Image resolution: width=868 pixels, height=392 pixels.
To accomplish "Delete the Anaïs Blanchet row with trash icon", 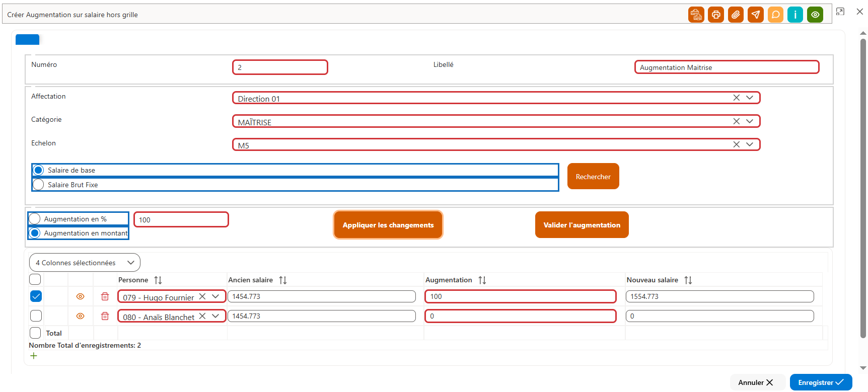I will point(105,316).
